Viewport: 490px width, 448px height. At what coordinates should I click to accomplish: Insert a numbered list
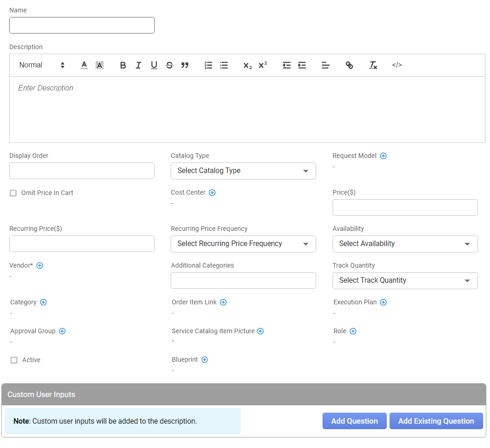coord(208,65)
